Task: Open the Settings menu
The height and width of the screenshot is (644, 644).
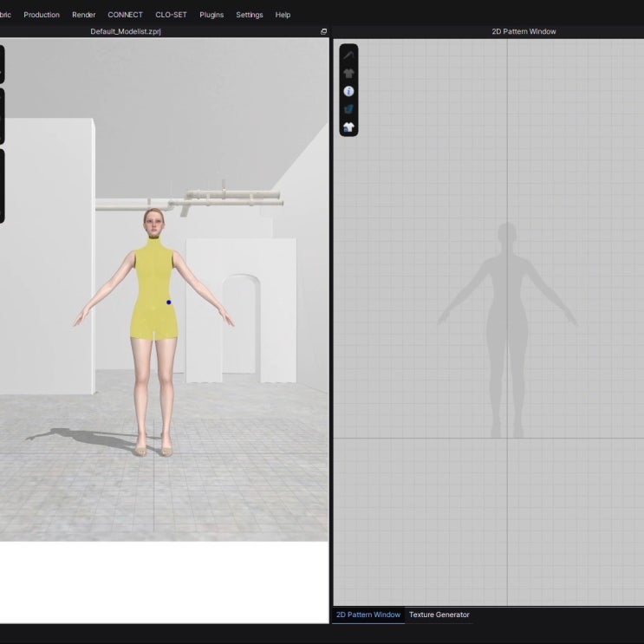Action: click(x=250, y=15)
